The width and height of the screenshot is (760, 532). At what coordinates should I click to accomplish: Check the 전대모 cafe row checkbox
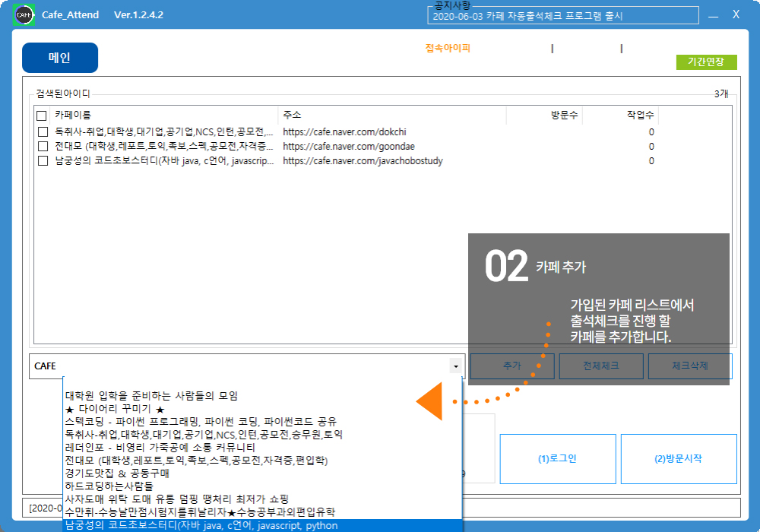[43, 147]
